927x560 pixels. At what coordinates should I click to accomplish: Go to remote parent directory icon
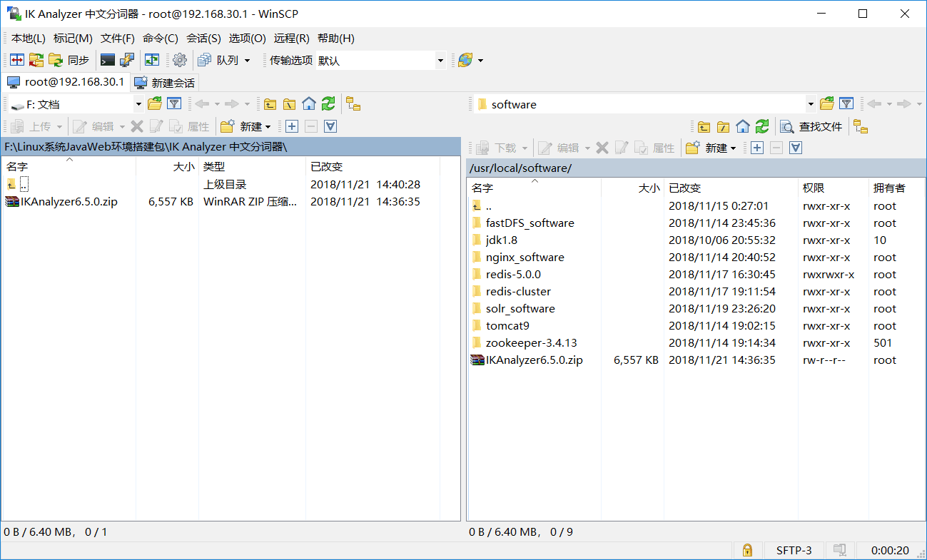click(x=704, y=126)
